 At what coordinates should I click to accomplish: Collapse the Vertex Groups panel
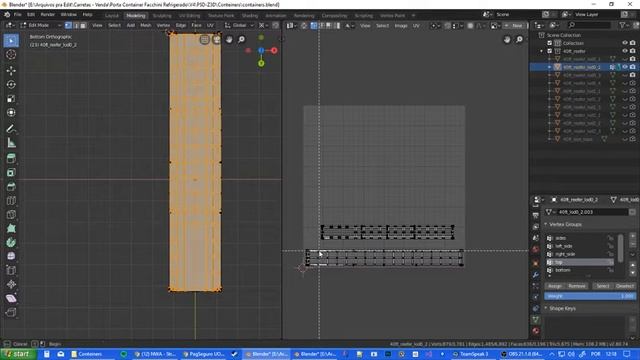coord(546,224)
